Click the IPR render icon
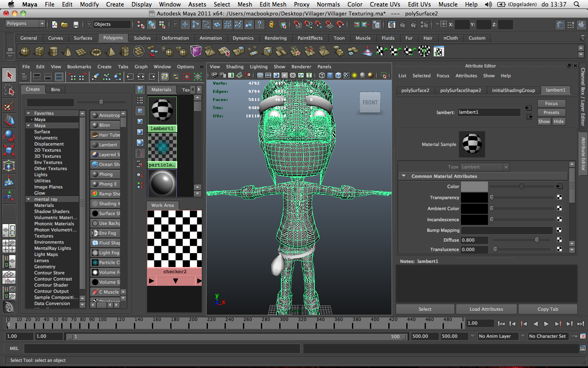The image size is (588, 368). (x=414, y=25)
